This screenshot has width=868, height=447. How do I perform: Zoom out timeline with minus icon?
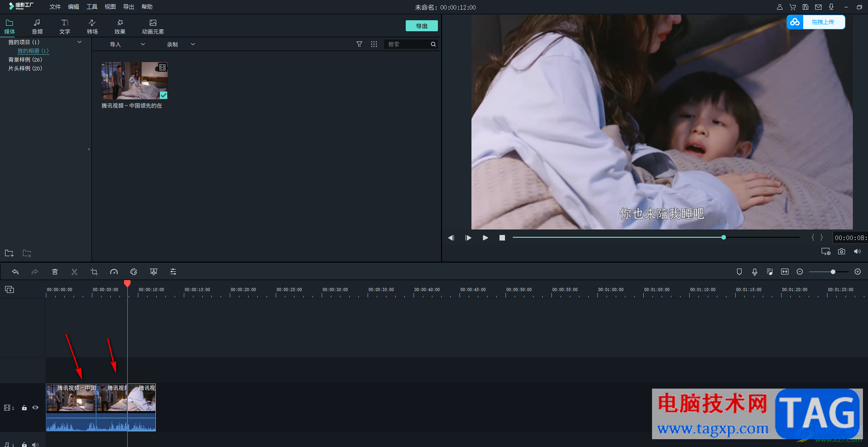[800, 272]
